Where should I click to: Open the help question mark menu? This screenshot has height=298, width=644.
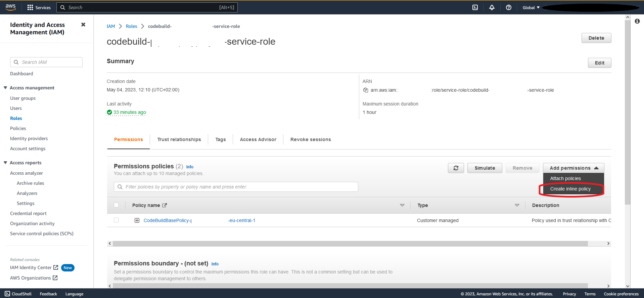(x=509, y=7)
